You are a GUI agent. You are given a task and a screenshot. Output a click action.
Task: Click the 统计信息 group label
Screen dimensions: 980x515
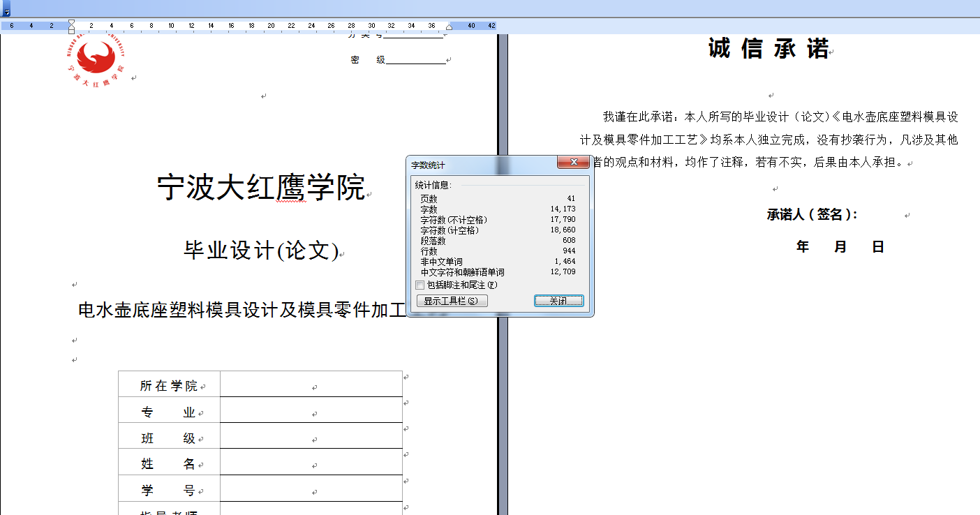click(433, 185)
